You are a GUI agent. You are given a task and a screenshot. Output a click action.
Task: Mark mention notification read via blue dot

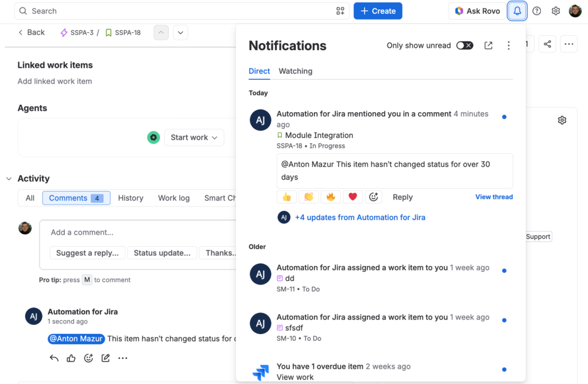point(504,117)
